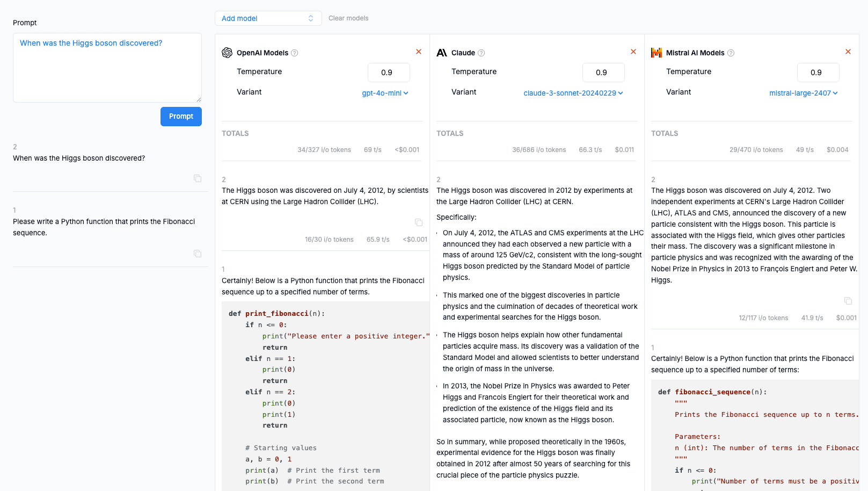Copy the OpenAI Higgs boson response

[419, 222]
